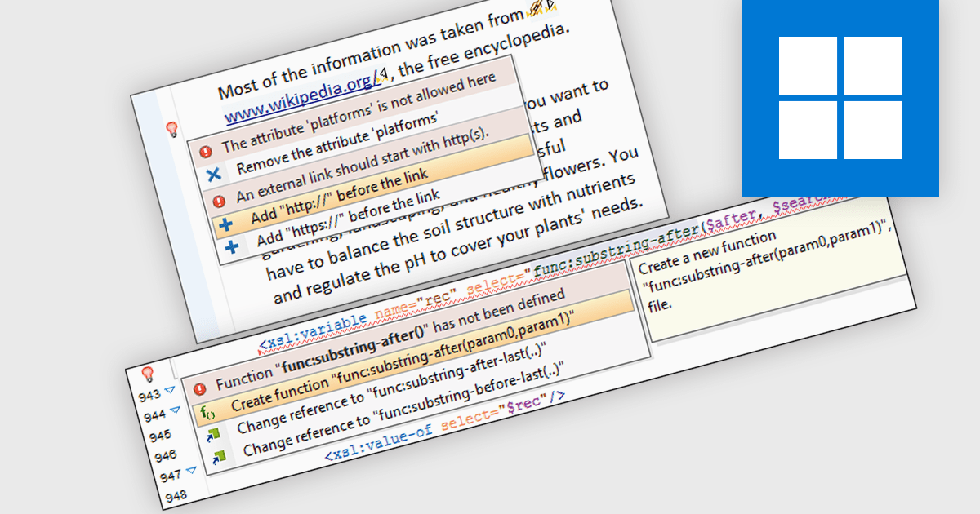Click the blue X remove attribute icon

(x=213, y=174)
